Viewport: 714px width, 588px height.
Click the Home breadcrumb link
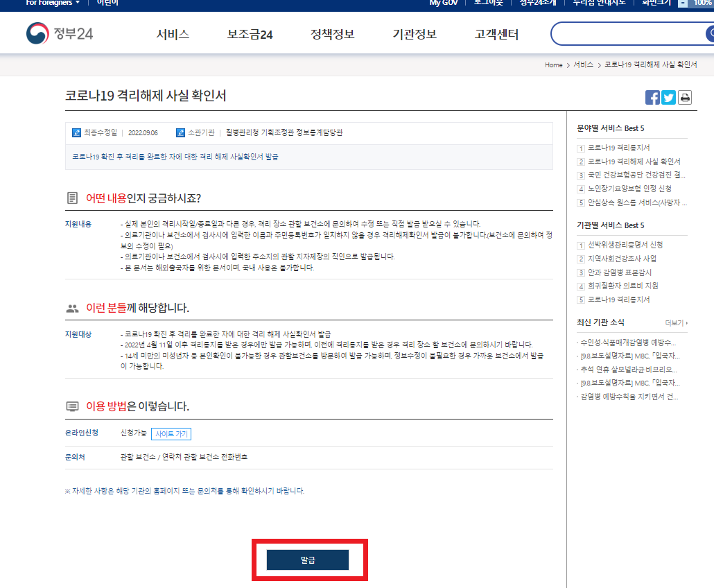click(x=553, y=64)
